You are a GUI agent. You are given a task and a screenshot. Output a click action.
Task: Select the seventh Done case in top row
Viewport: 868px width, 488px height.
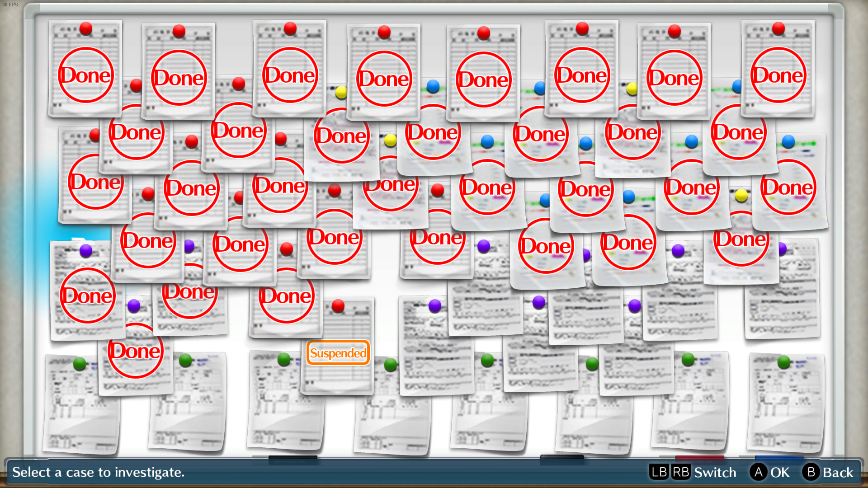click(x=674, y=71)
